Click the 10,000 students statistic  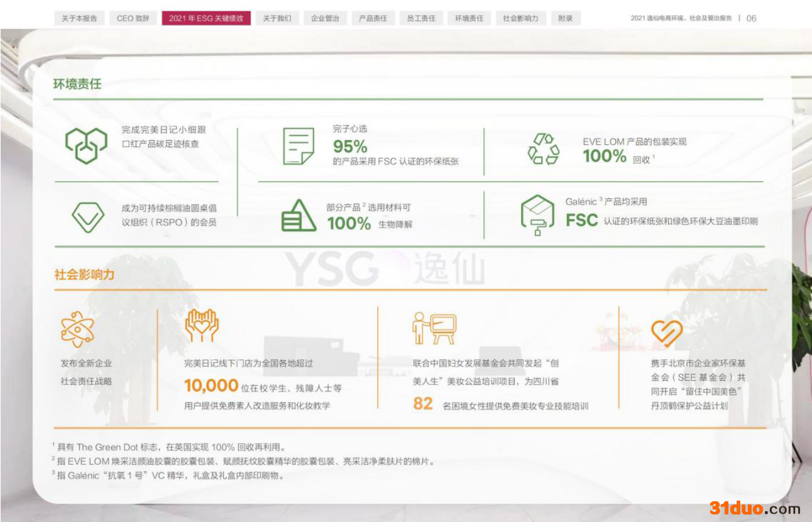pyautogui.click(x=211, y=386)
